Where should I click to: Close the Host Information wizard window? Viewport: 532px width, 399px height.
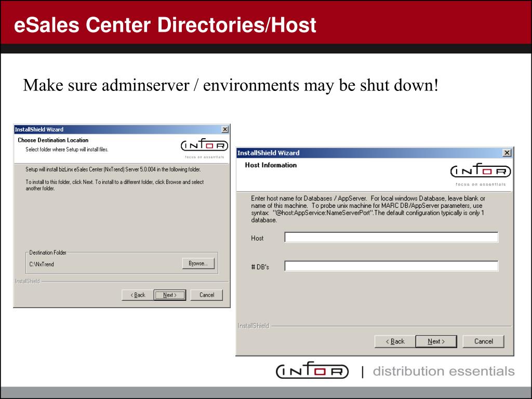[x=507, y=153]
